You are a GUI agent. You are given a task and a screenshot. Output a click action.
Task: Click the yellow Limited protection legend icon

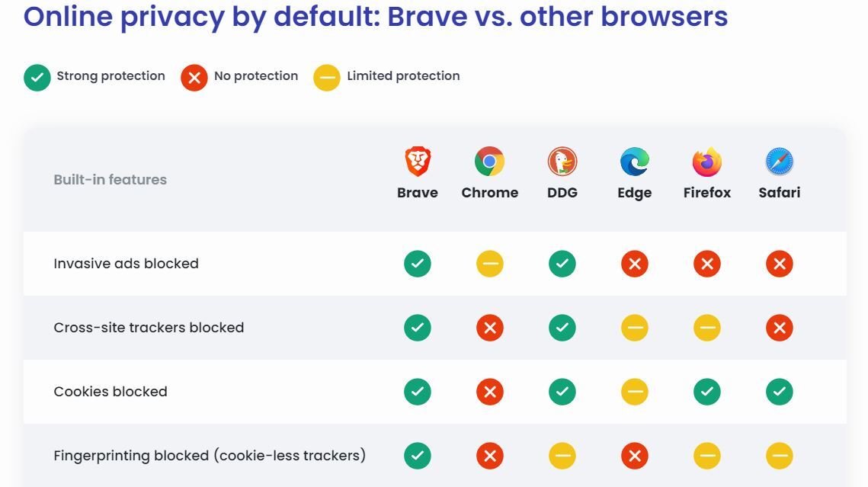click(x=327, y=78)
